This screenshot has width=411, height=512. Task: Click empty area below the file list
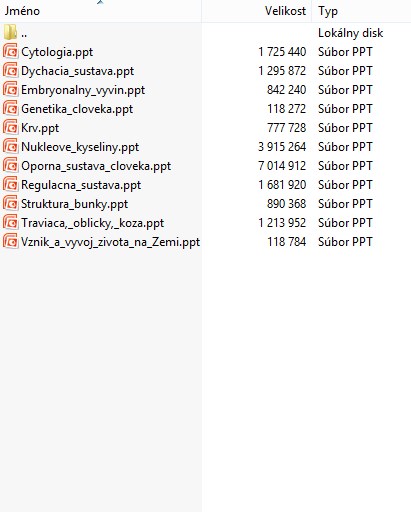coord(205,380)
